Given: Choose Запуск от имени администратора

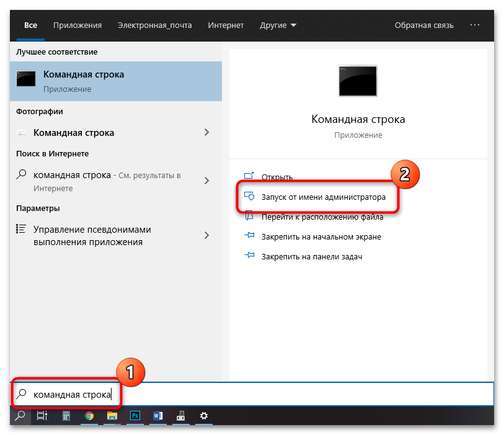Looking at the screenshot, I should [x=323, y=197].
